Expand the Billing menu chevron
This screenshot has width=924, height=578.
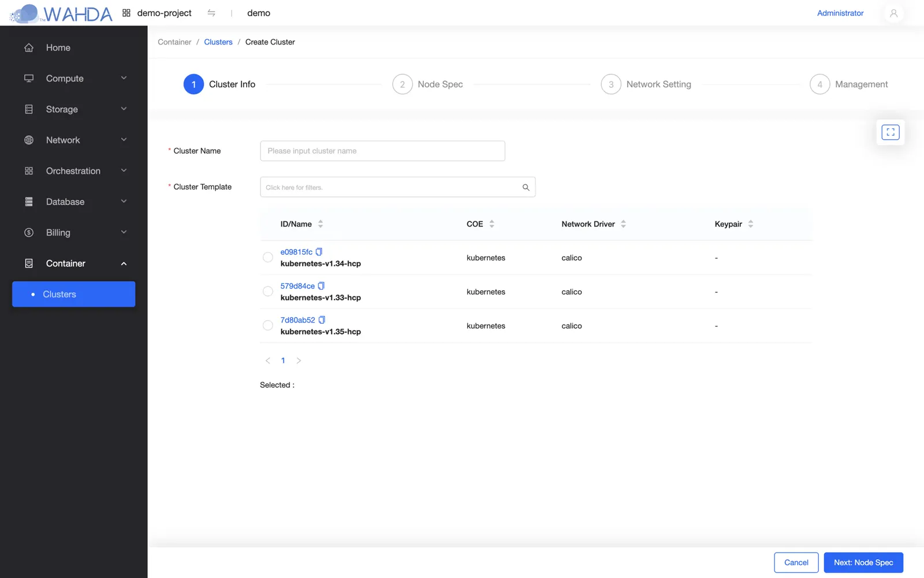click(x=124, y=232)
